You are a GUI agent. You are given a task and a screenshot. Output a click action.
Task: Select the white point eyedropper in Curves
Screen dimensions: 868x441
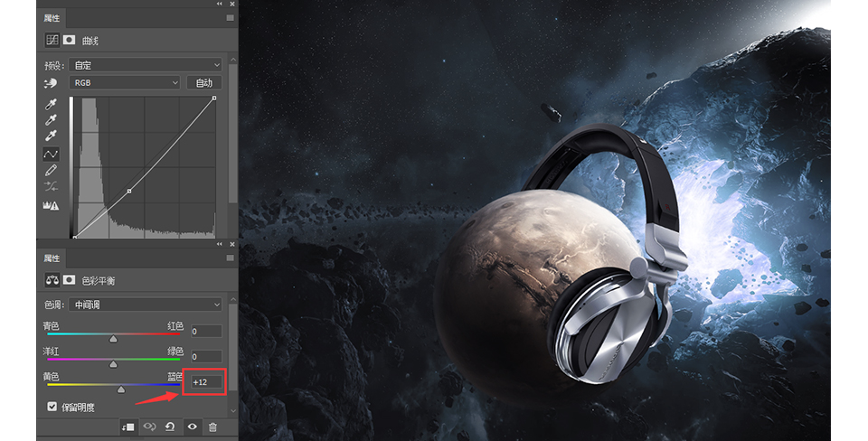[51, 136]
